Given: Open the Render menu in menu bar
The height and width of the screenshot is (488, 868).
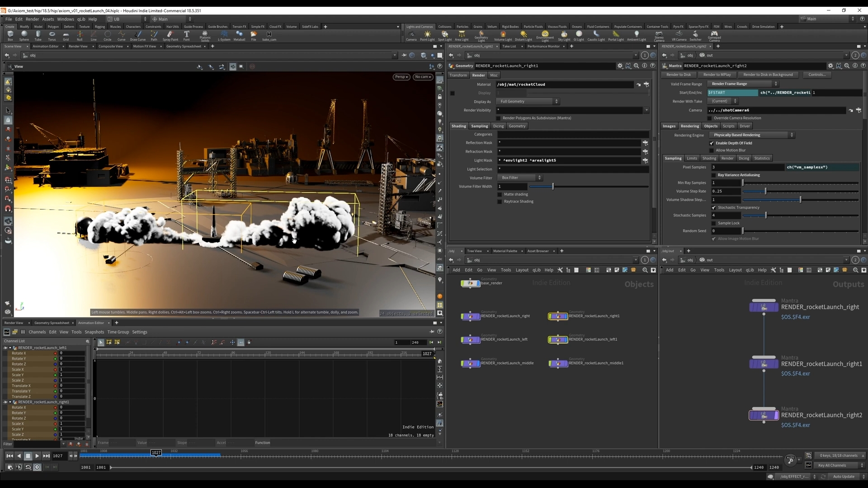Looking at the screenshot, I should click(x=32, y=19).
